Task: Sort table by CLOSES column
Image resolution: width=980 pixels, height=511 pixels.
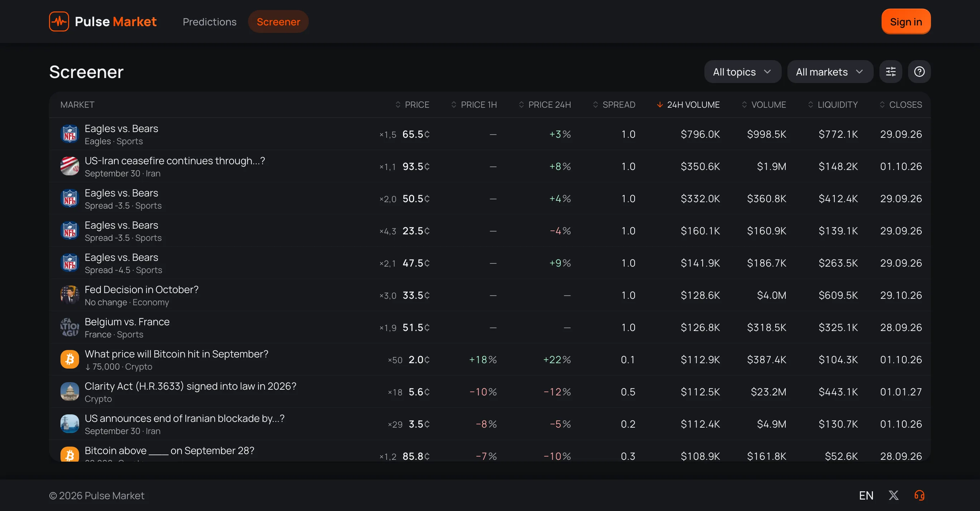Action: tap(901, 104)
